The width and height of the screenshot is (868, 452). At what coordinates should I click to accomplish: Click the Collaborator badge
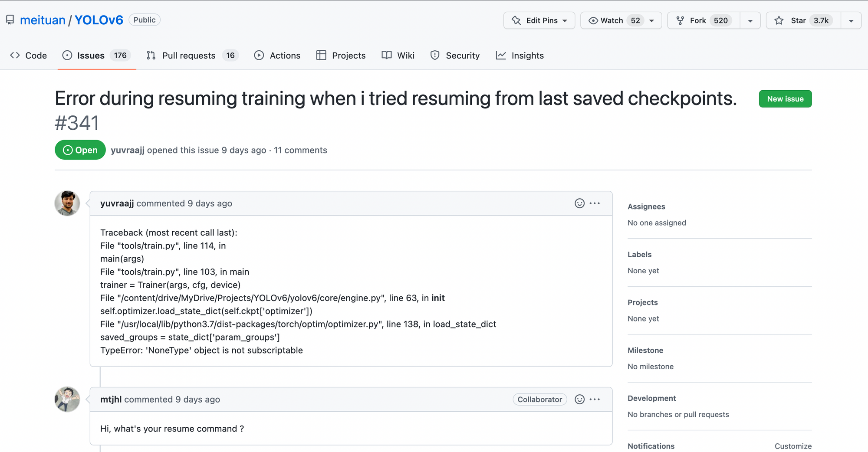coord(540,400)
